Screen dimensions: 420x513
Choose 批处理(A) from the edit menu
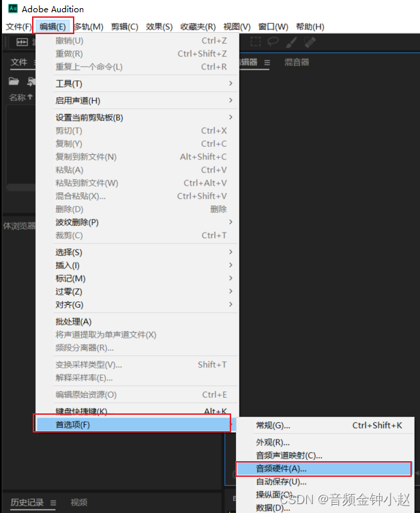[x=137, y=321]
